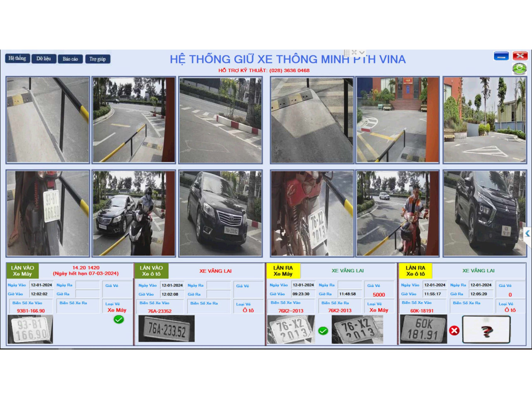Open 76A-233.52 plate crop thumbnail
The width and height of the screenshot is (532, 399).
pyautogui.click(x=166, y=329)
